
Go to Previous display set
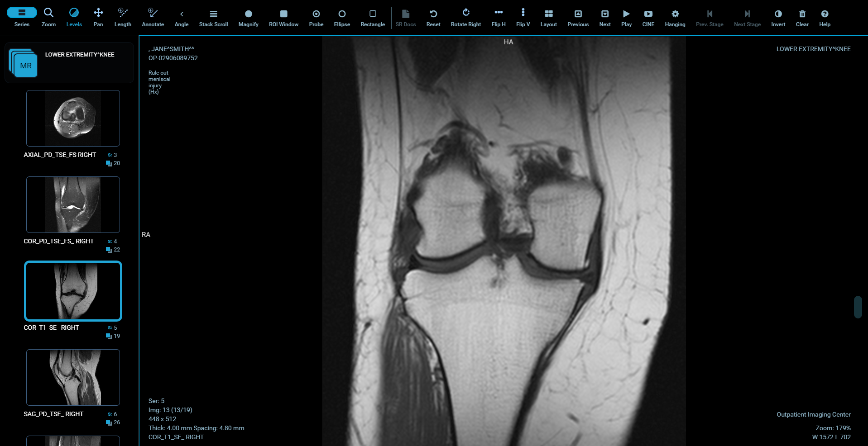578,17
